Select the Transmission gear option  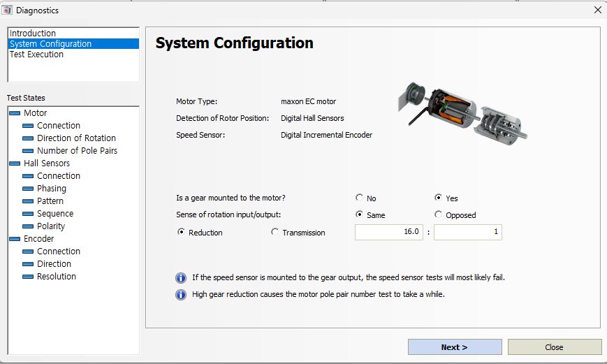pos(275,232)
